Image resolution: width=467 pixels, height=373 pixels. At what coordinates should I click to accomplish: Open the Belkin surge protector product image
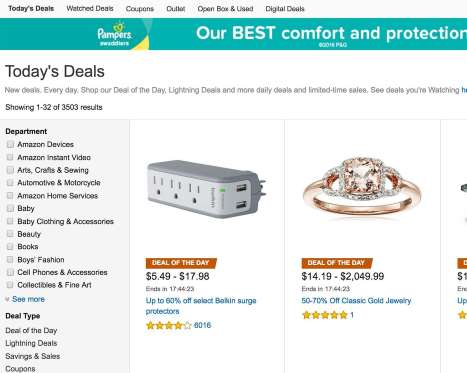coord(207,189)
